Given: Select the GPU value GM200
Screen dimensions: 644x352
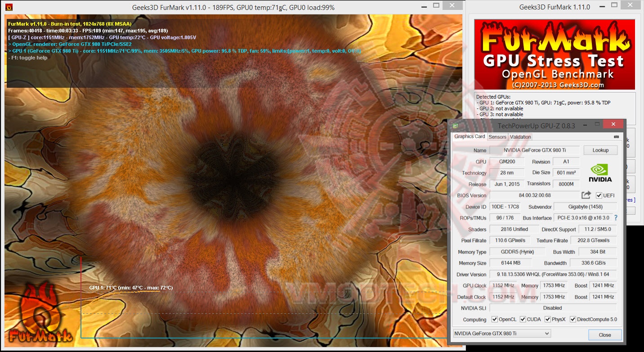Looking at the screenshot, I should click(507, 162).
